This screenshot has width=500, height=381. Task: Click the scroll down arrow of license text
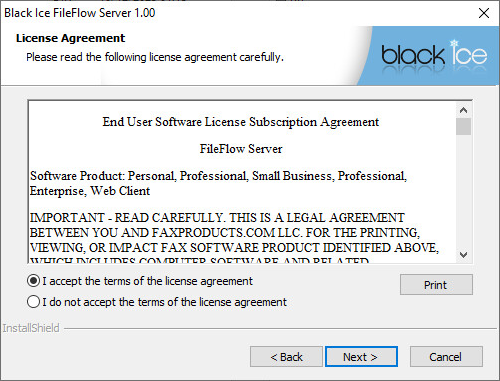[x=463, y=255]
